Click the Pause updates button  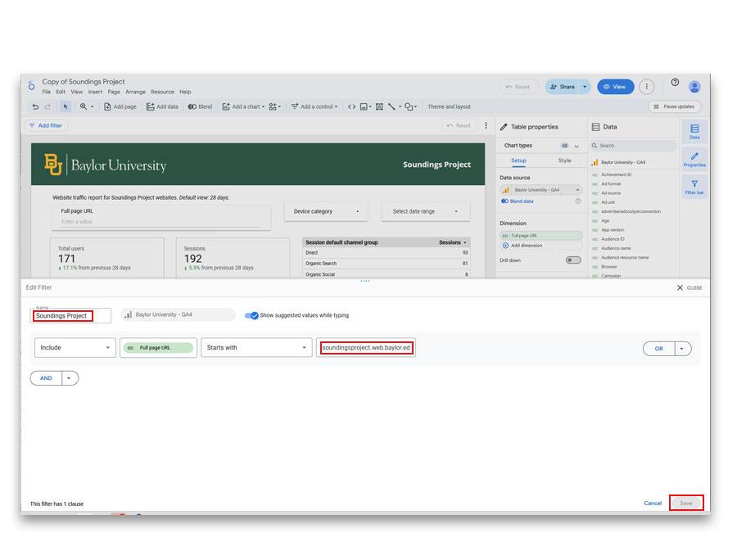pyautogui.click(x=675, y=106)
